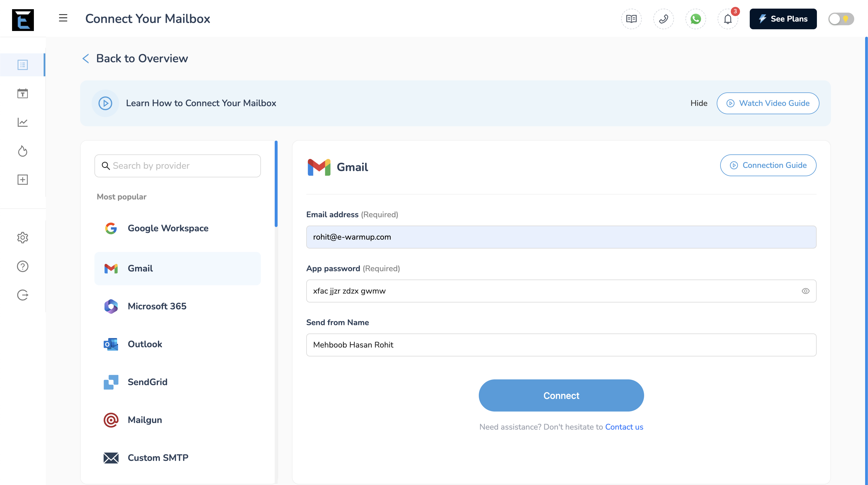Expand the hamburger menu
Image resolution: width=868 pixels, height=485 pixels.
[x=63, y=18]
